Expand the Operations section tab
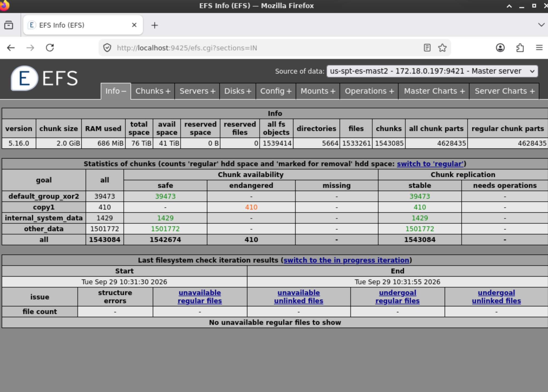Screen dimensions: 548x392 pos(369,91)
